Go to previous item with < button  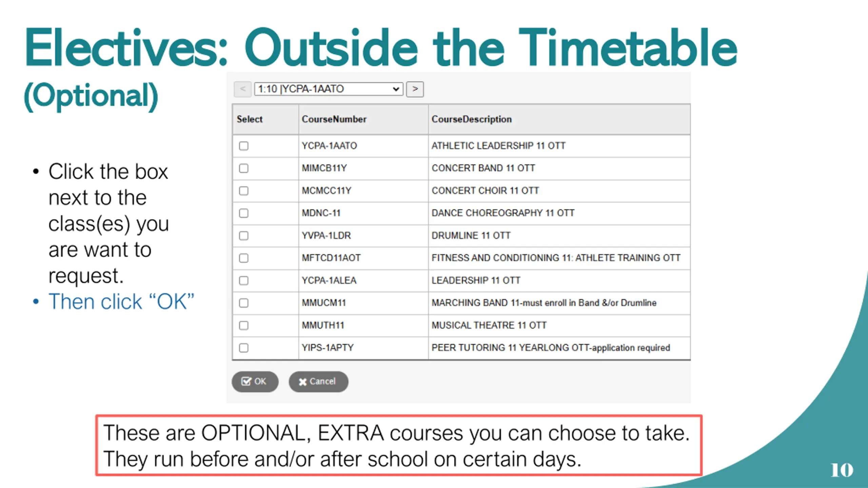tap(243, 89)
